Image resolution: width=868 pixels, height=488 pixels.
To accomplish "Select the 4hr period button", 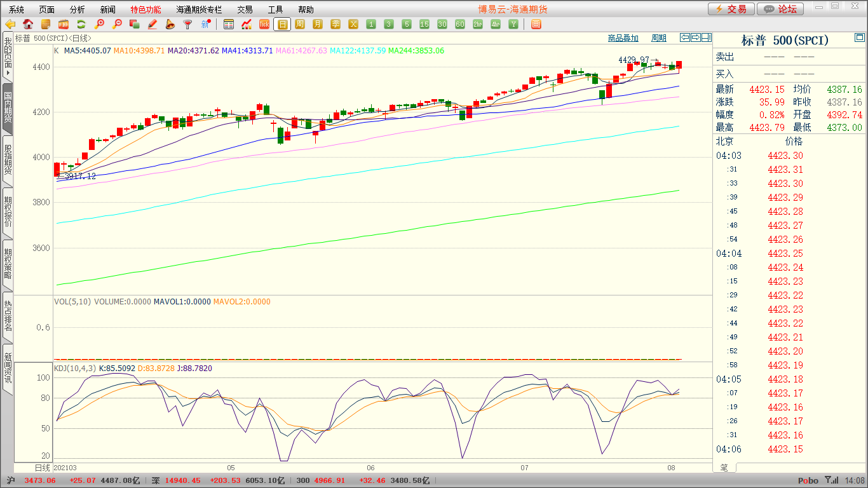I will 496,24.
